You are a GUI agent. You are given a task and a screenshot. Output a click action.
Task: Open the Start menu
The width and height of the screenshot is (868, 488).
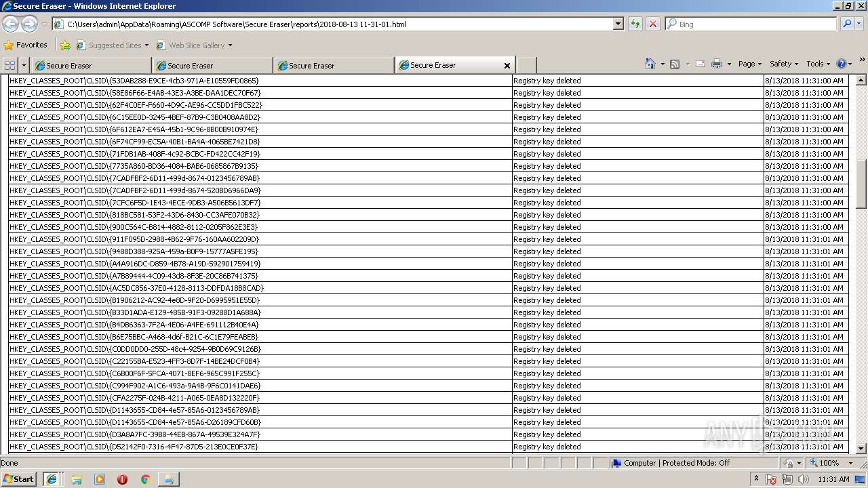pyautogui.click(x=18, y=479)
